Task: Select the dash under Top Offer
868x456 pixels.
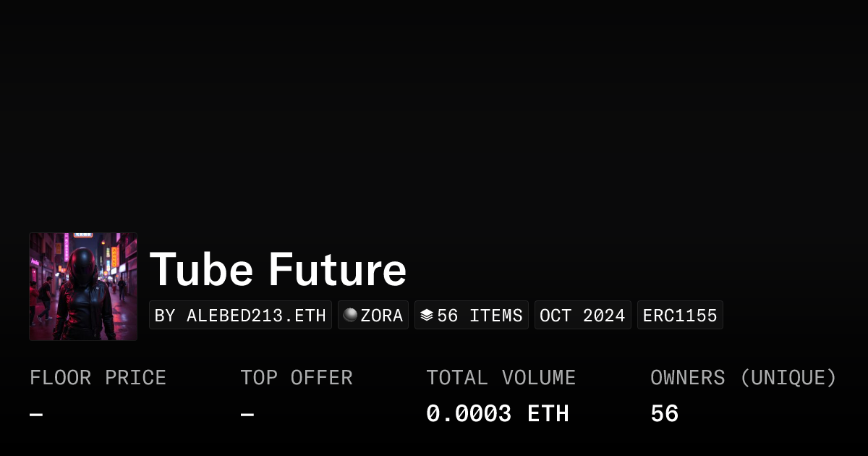Action: pos(247,415)
